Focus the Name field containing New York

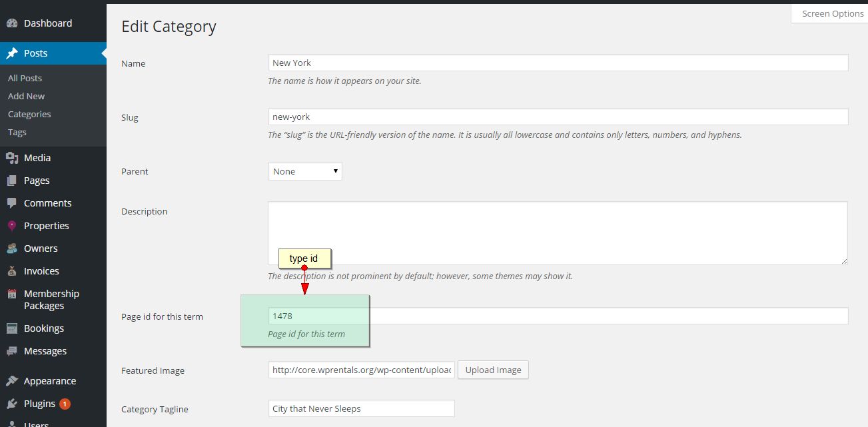click(x=558, y=63)
